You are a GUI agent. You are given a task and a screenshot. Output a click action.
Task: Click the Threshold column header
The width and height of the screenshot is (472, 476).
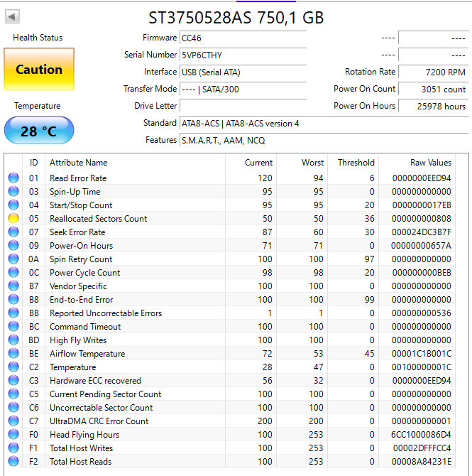pyautogui.click(x=356, y=163)
